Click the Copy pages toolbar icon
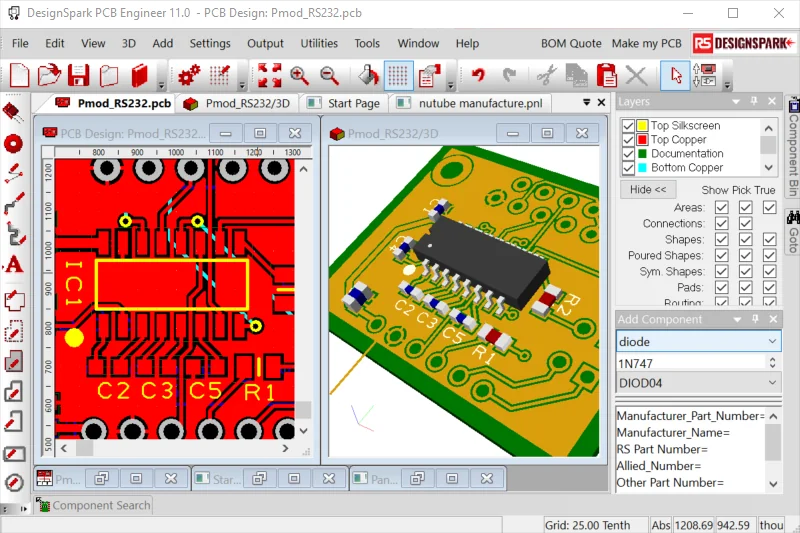Screen dimensions: 800x533 [577, 75]
